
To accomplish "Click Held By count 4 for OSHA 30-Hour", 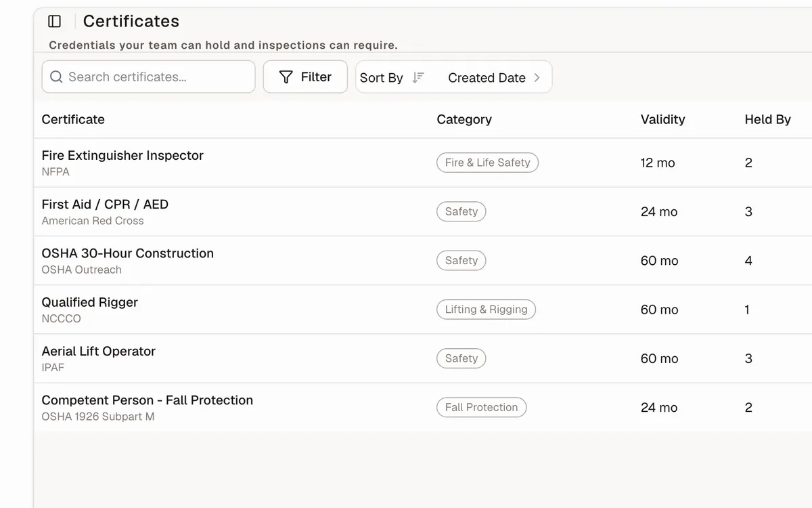I will (x=748, y=261).
